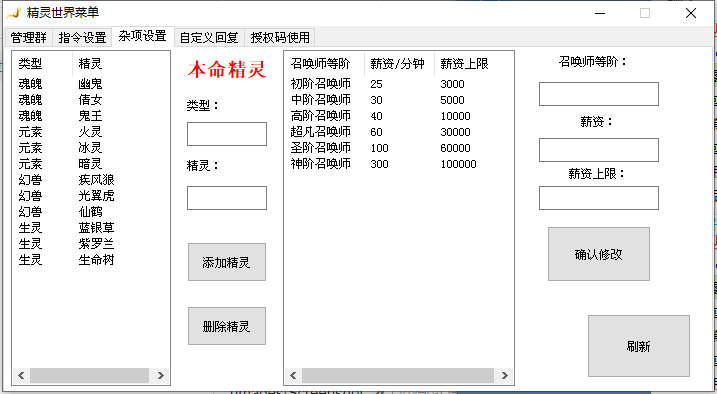Image resolution: width=717 pixels, height=394 pixels.
Task: Click salary value 300
Action: point(380,164)
